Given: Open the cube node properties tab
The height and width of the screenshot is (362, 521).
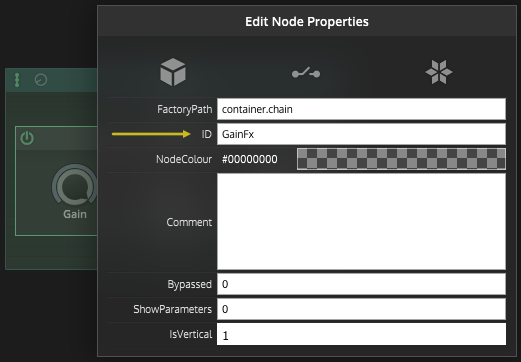Looking at the screenshot, I should point(173,72).
